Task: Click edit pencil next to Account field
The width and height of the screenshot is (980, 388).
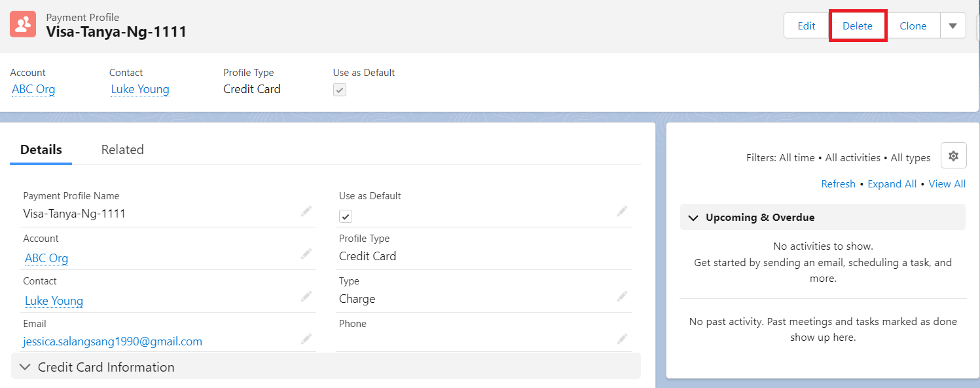Action: click(x=306, y=254)
